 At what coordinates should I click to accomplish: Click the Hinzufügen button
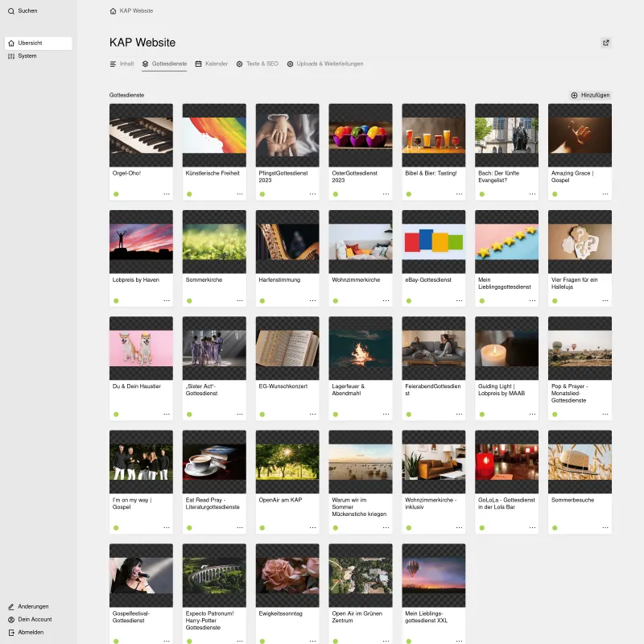[592, 95]
